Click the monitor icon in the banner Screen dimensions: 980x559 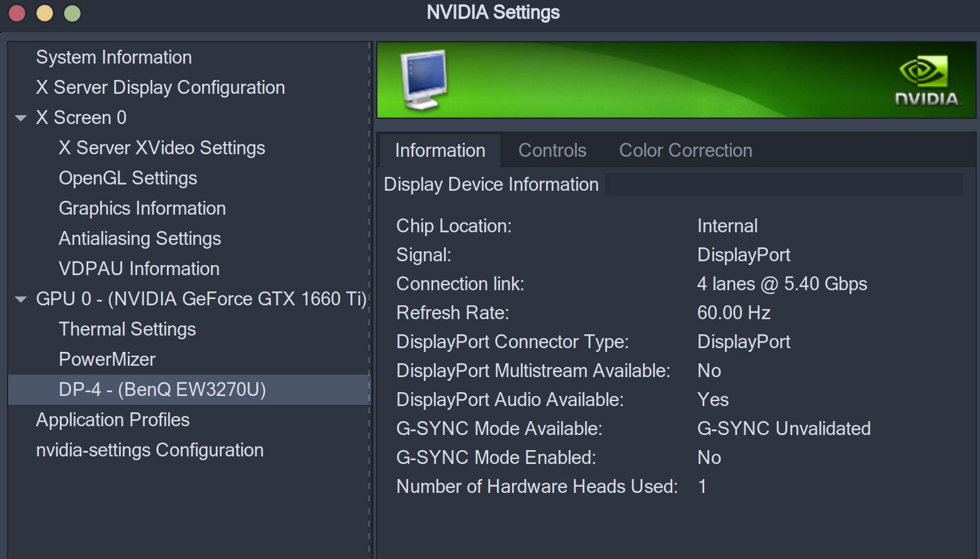tap(424, 80)
